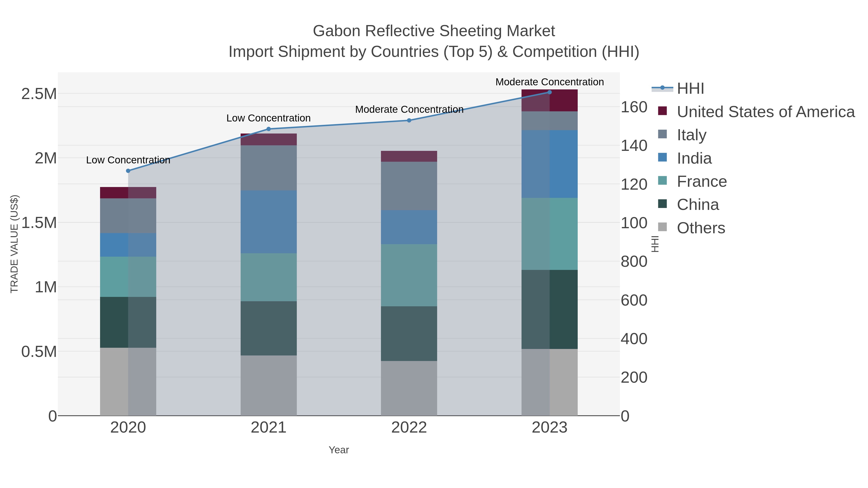Click the 2020 Others bar segment
The image size is (868, 488).
[x=128, y=381]
